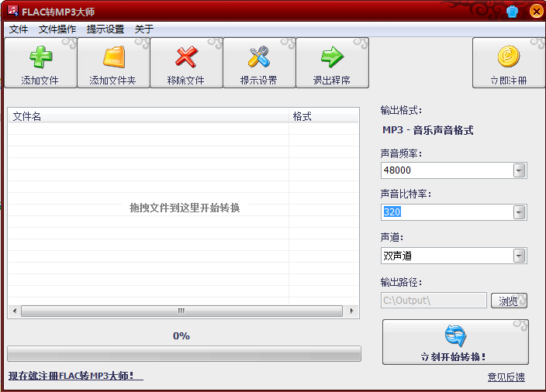Image resolution: width=546 pixels, height=392 pixels.
Task: Click the 输出路径 C:\Output\ field
Action: coord(434,301)
